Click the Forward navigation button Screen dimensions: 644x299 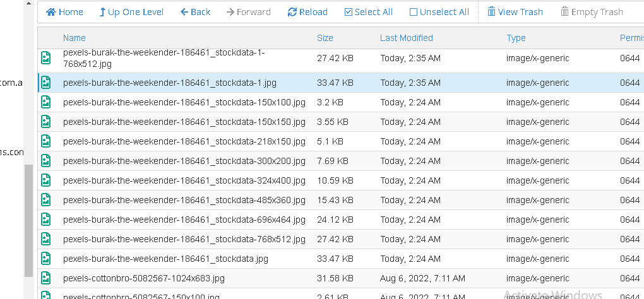point(249,13)
